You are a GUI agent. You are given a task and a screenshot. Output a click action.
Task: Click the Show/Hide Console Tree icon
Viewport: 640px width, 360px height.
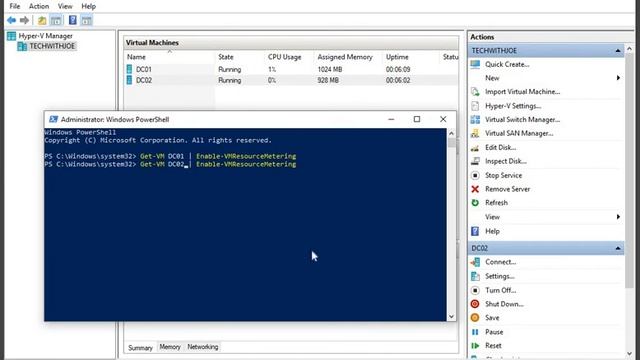click(56, 20)
